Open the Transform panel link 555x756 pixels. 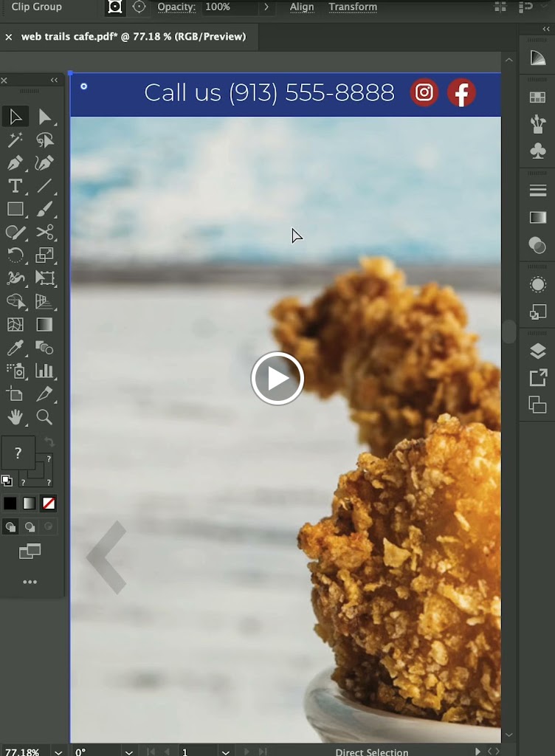pos(353,7)
